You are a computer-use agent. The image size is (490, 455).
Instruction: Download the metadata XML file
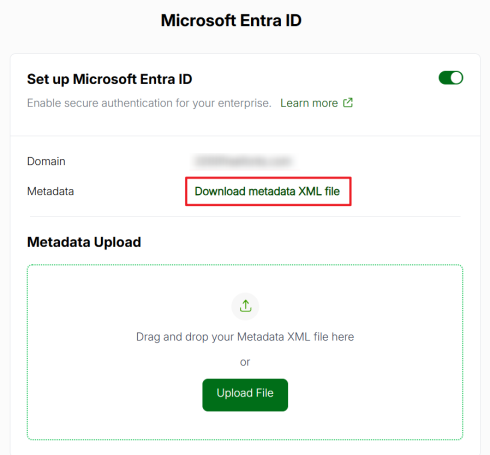[x=267, y=191]
